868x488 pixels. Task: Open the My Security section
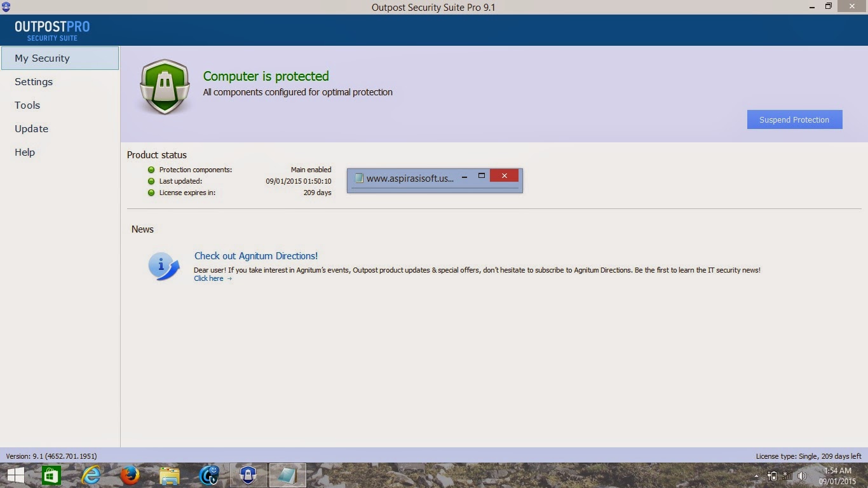(x=60, y=58)
